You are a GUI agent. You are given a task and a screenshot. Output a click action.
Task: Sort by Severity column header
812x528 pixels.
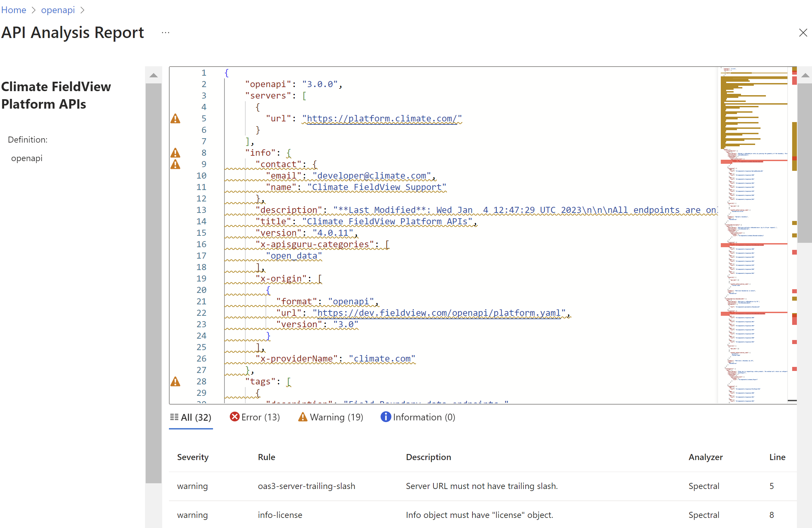(193, 457)
